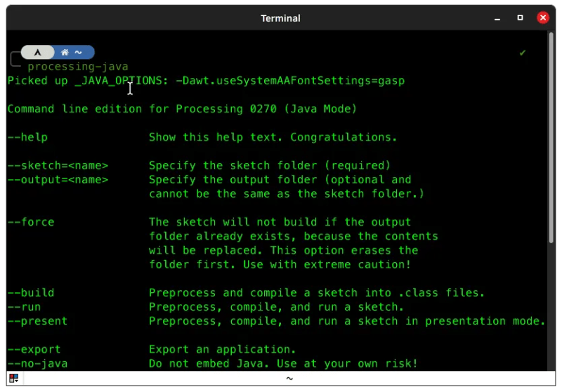Screen dimensions: 562x392
Task: Click the vertical scrollbar thumb
Action: tap(551, 138)
